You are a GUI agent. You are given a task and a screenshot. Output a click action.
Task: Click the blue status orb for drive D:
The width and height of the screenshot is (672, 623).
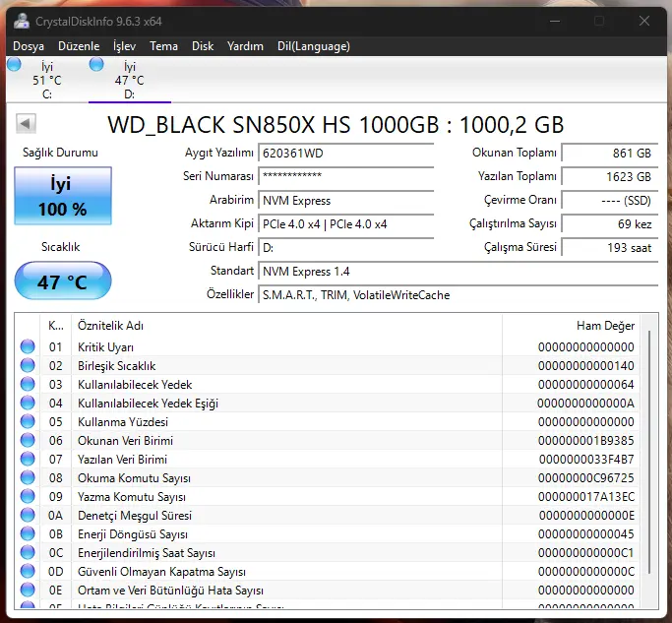96,64
